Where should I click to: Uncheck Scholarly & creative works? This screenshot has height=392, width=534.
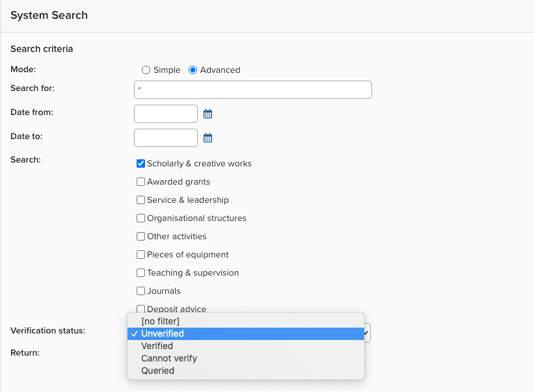tap(140, 164)
